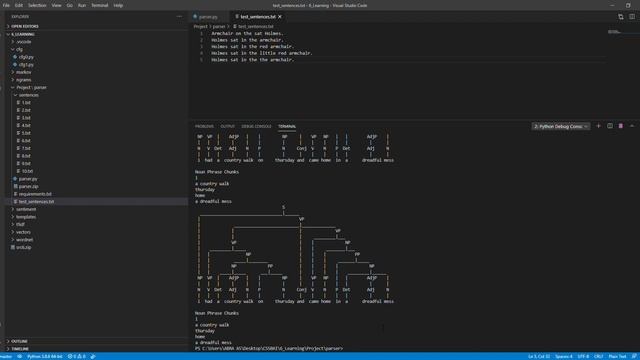This screenshot has width=640, height=360.
Task: Switch to the Output panel tab
Action: tap(227, 127)
